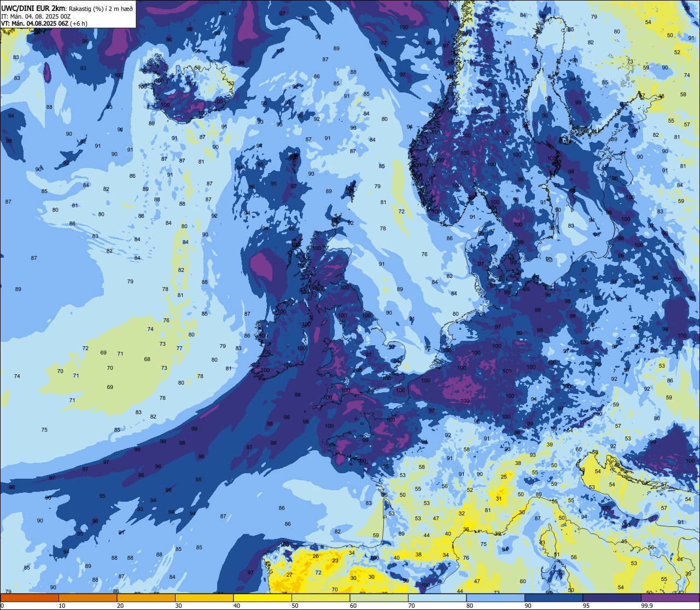Click the '31' humidity value in southern France
Viewport: 700px width, 610px height.
coord(499,498)
